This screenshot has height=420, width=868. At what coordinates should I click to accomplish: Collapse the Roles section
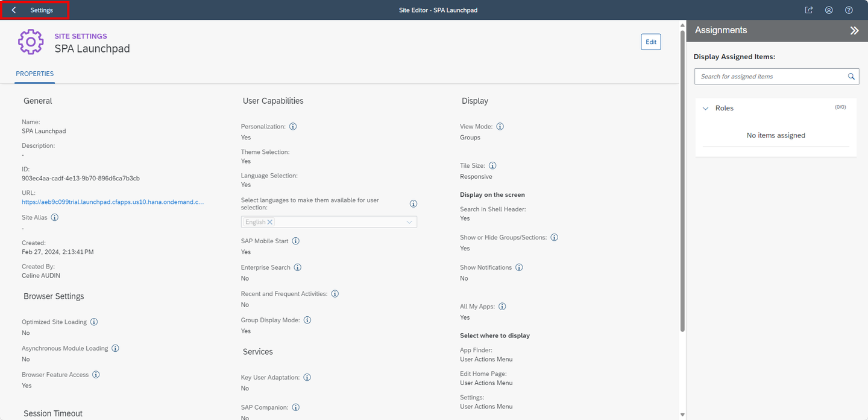pos(706,108)
